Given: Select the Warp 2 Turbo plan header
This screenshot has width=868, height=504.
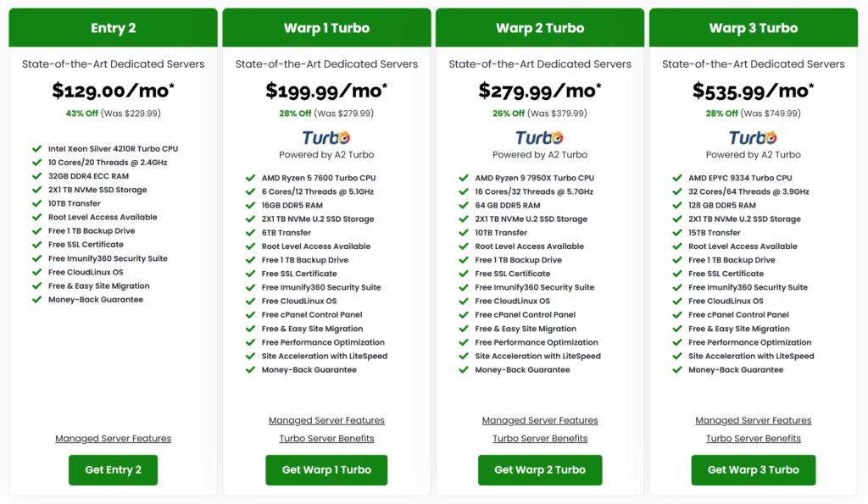Looking at the screenshot, I should [x=540, y=28].
